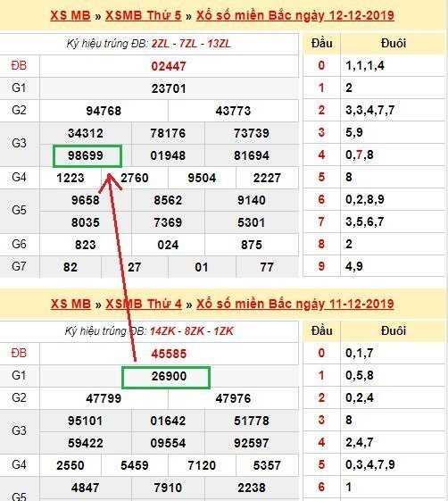
Task: Select G4 number 1223
Action: click(71, 178)
